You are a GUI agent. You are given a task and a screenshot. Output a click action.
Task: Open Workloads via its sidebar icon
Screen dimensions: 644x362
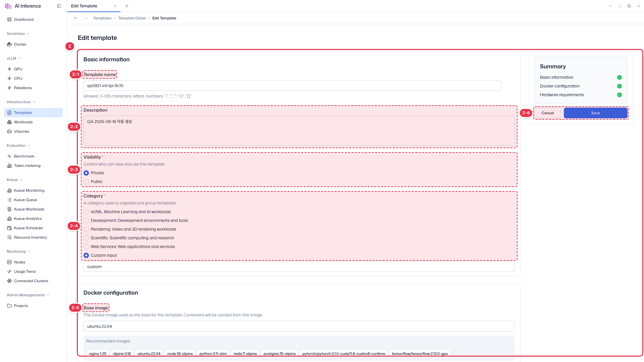point(9,122)
